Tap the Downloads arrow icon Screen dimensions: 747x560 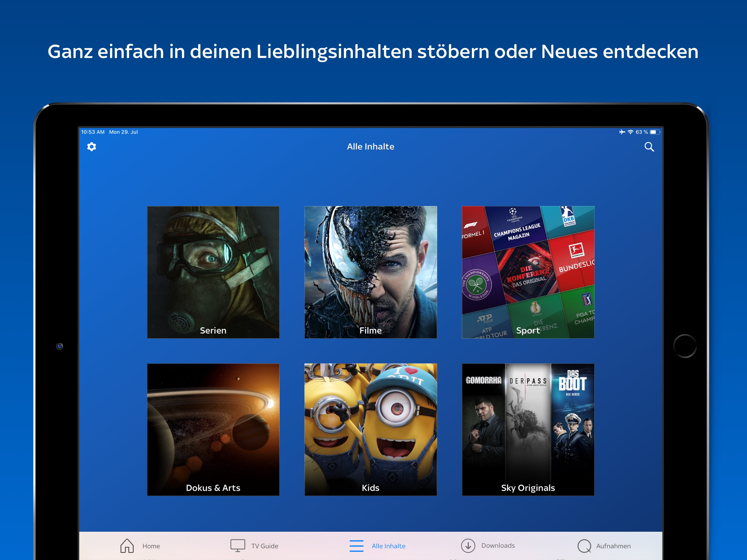[x=468, y=546]
